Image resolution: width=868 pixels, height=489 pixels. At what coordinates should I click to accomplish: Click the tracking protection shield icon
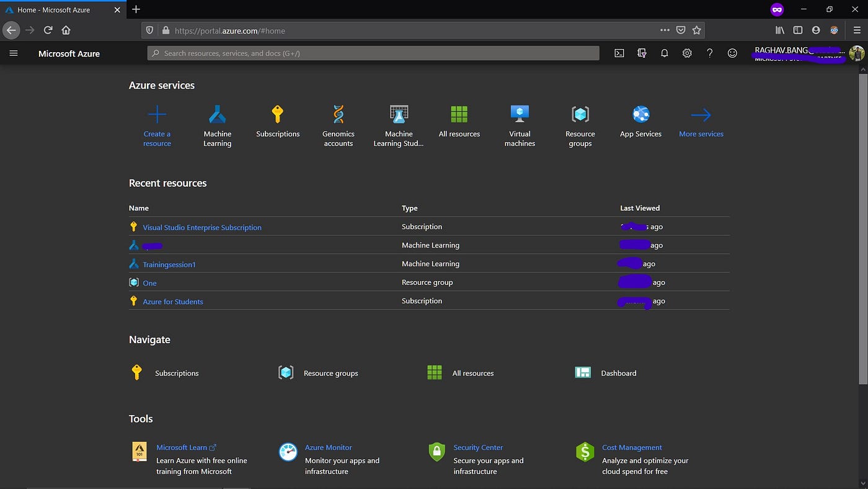pyautogui.click(x=149, y=30)
